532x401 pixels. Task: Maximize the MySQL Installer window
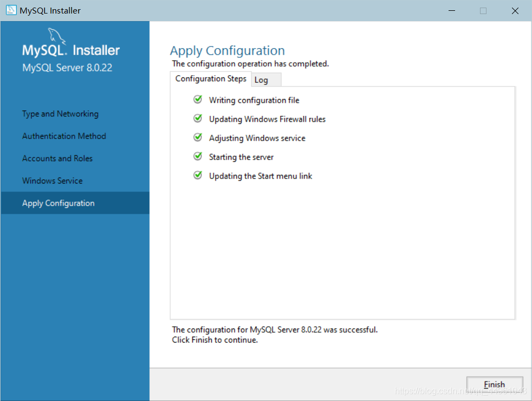point(483,10)
